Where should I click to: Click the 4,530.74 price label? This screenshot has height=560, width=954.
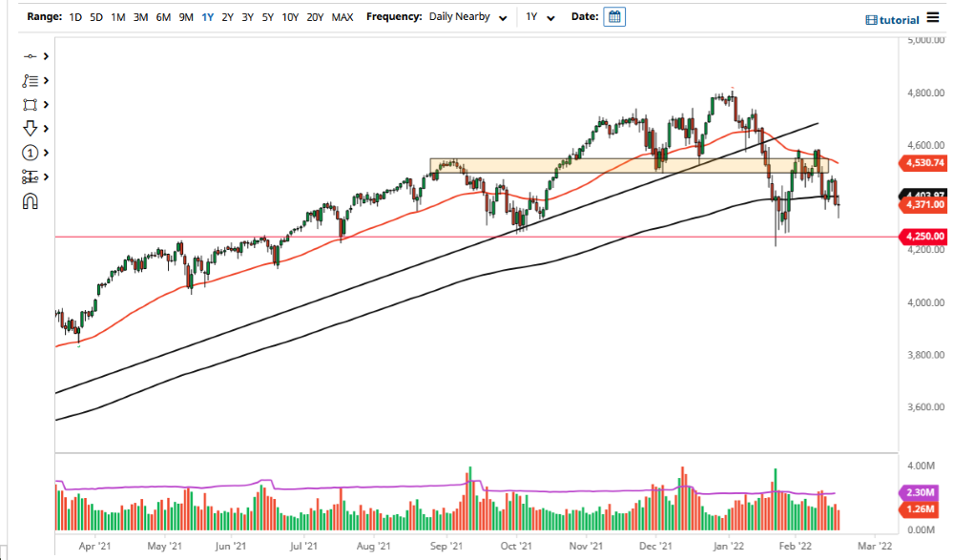pos(924,163)
